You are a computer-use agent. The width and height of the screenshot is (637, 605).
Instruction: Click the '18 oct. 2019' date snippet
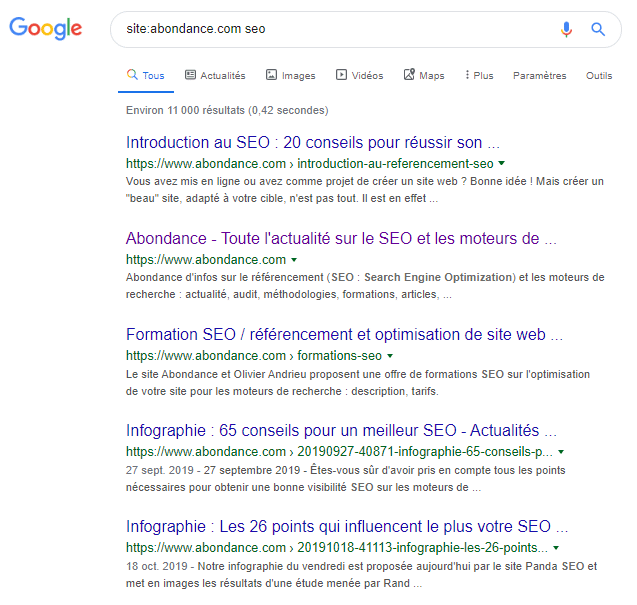pos(156,566)
